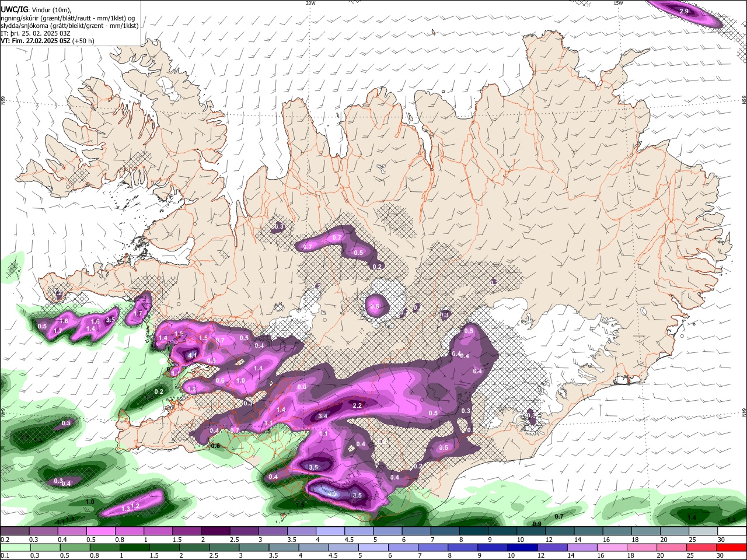Click the bright pink swatch right of 0.5, upper legend
This screenshot has width=747, height=560.
click(x=100, y=531)
